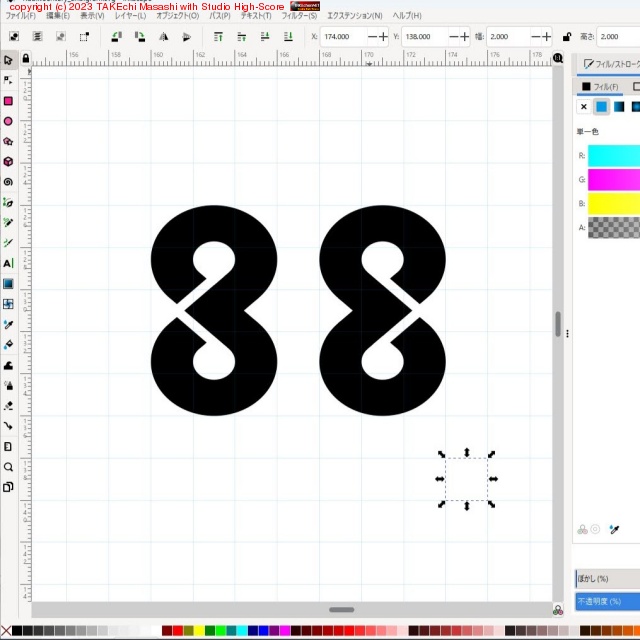Select the Rectangle tool in the toolbox
640x640 pixels.
[8, 101]
